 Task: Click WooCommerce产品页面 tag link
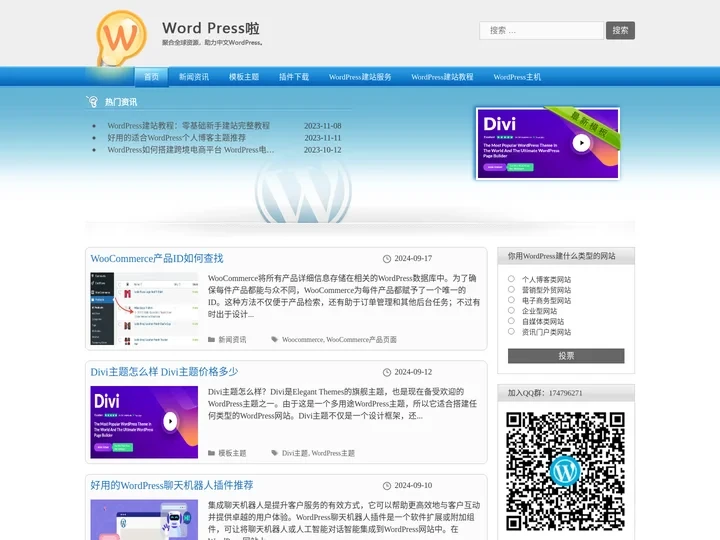tap(361, 340)
